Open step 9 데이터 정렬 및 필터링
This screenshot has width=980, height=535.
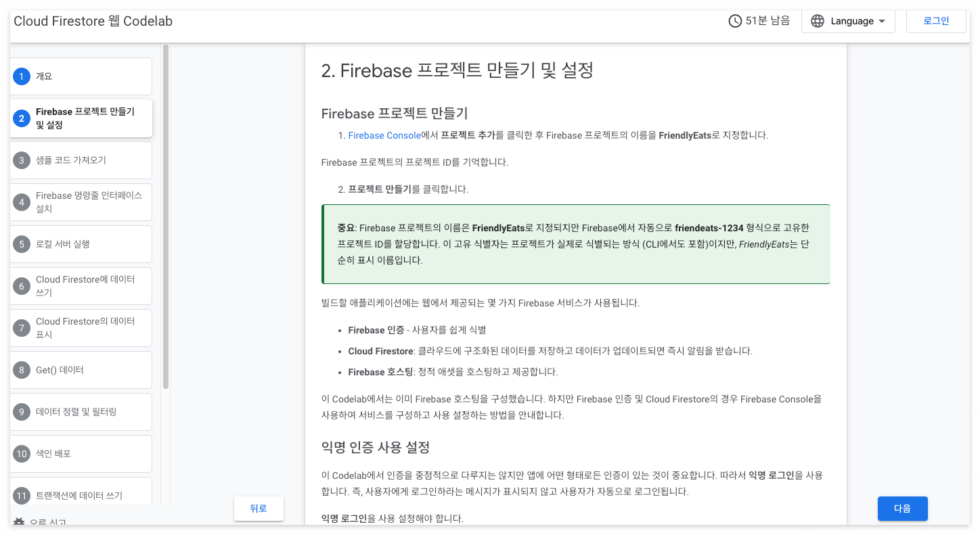pos(81,412)
